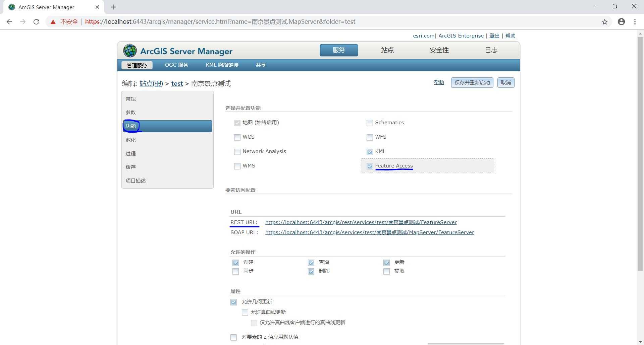The image size is (644, 345).
Task: Bookmark this page with star icon
Action: pos(604,22)
